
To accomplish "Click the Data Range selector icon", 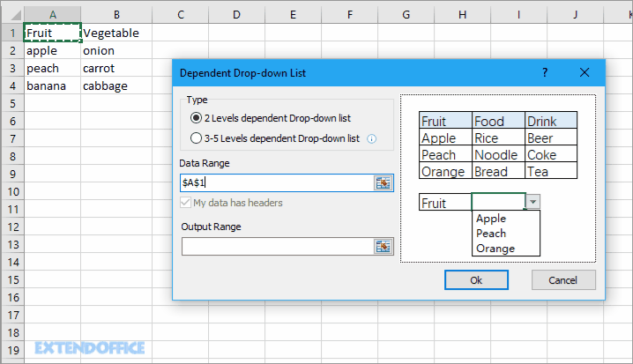I will [383, 182].
